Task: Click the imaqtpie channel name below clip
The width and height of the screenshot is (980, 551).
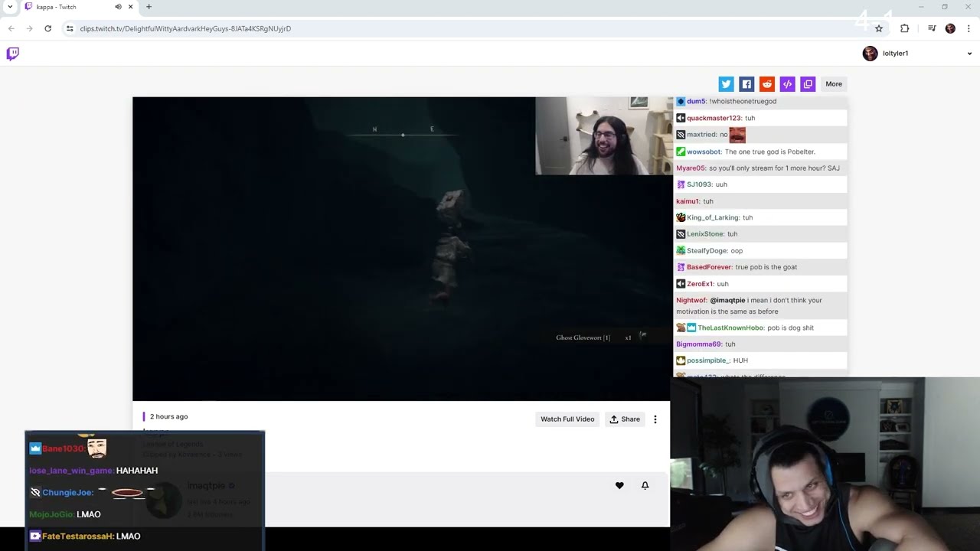Action: coord(206,486)
